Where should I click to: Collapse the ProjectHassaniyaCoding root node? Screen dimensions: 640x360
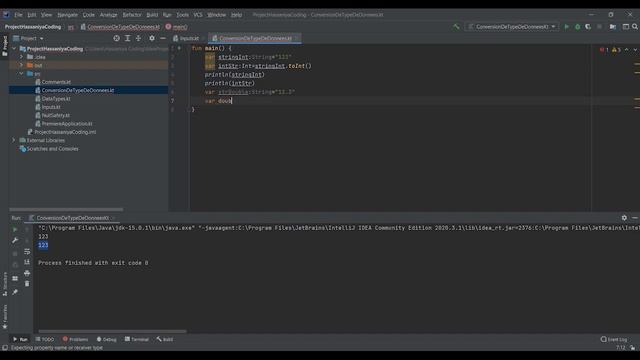click(x=15, y=49)
